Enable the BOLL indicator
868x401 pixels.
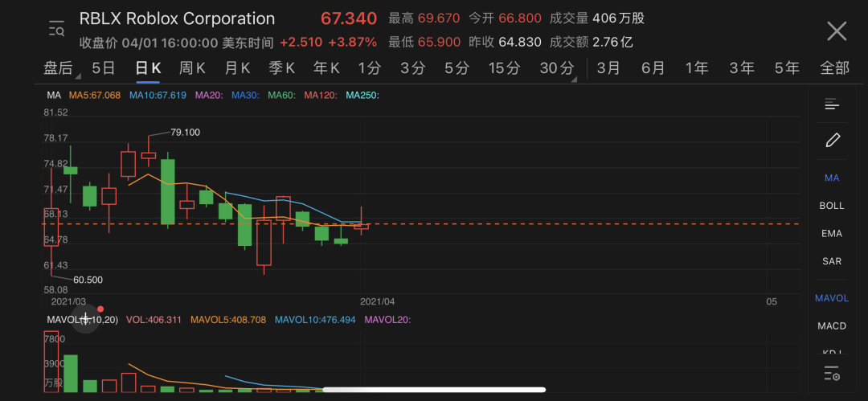click(x=832, y=206)
